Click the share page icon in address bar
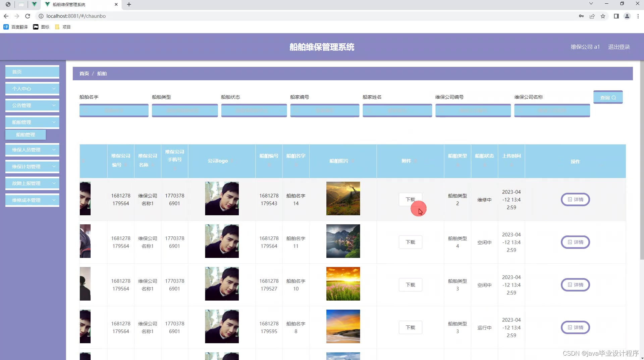The height and width of the screenshot is (360, 644). coord(592,16)
